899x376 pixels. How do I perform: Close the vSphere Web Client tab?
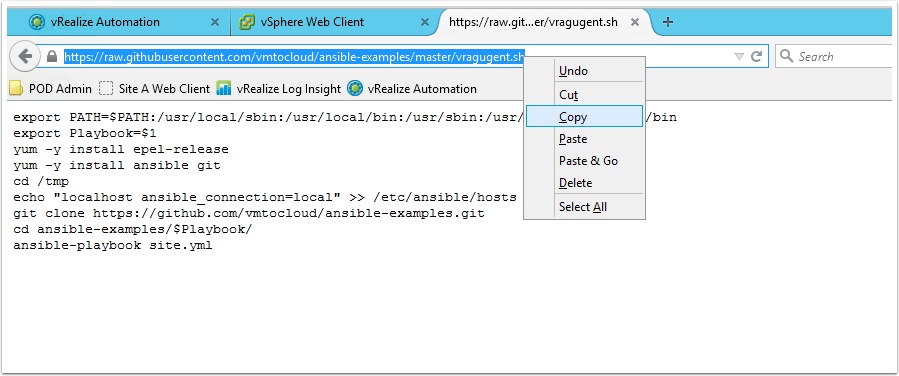point(425,22)
